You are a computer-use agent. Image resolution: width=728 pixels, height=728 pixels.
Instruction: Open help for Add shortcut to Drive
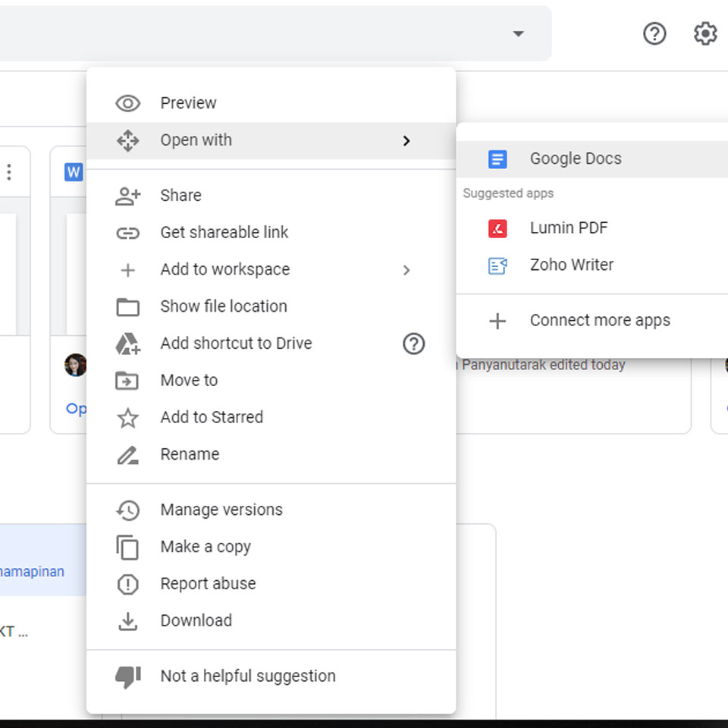tap(413, 344)
